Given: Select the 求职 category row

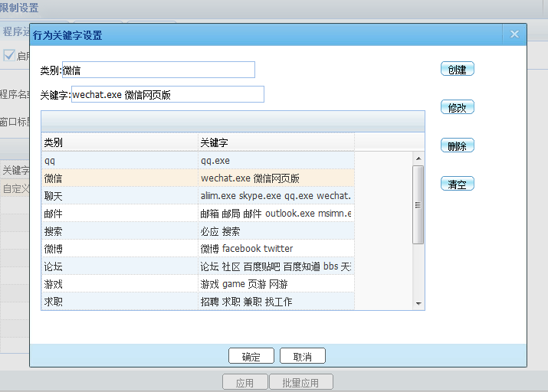Looking at the screenshot, I should coord(198,301).
